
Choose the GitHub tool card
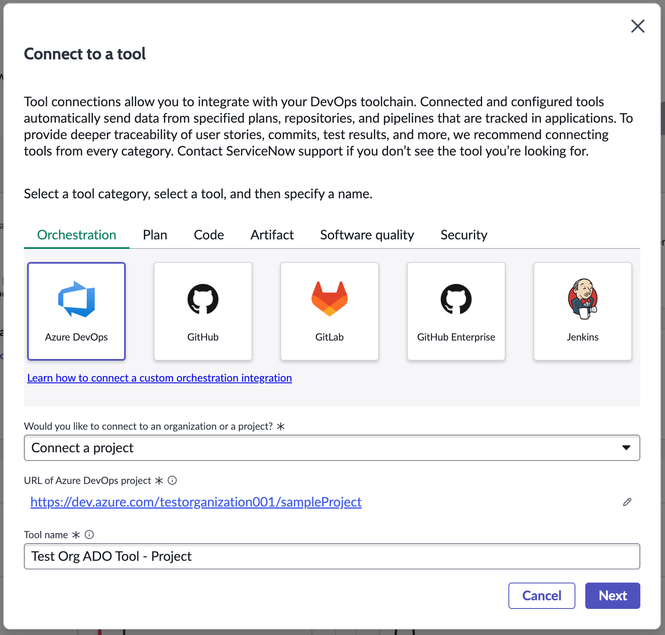click(x=203, y=311)
